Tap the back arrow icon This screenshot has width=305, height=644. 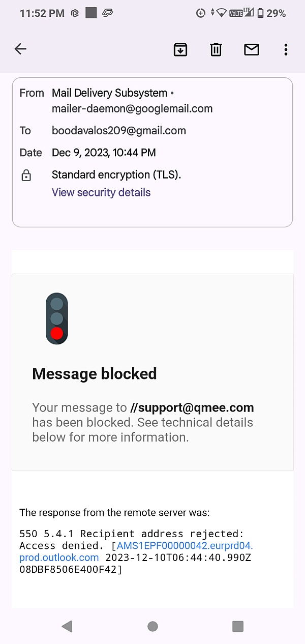pyautogui.click(x=20, y=49)
